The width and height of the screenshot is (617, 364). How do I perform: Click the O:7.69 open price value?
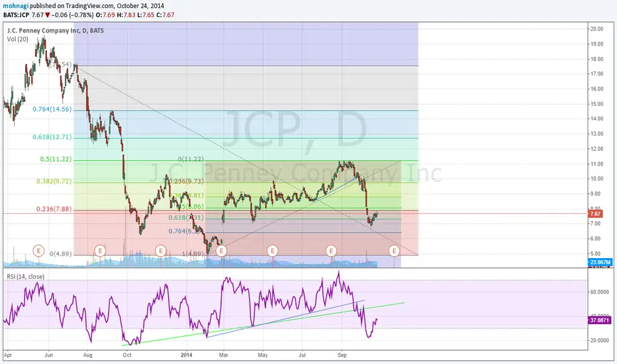point(106,15)
